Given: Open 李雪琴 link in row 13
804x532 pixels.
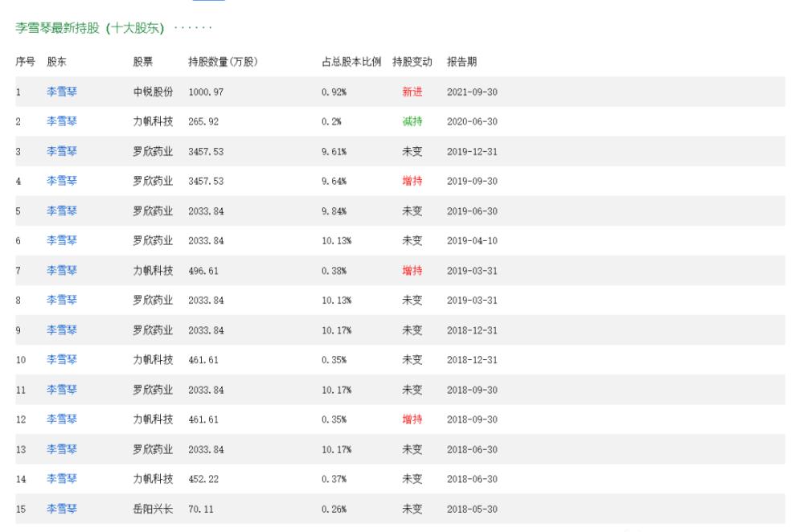Looking at the screenshot, I should coord(62,449).
